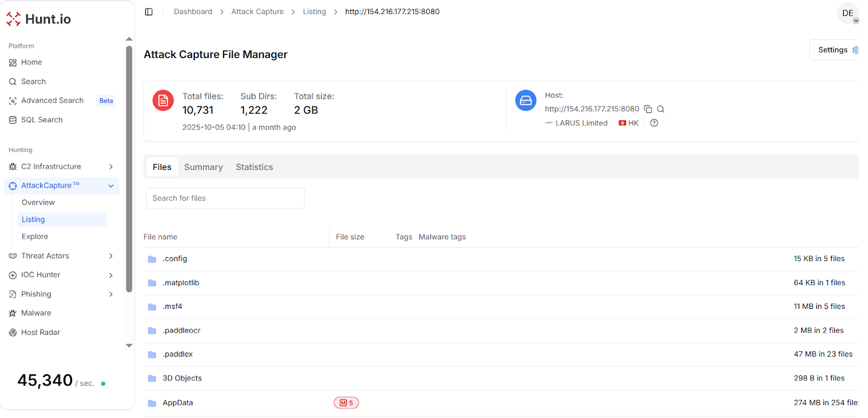Switch to the Statistics tab
868x418 pixels.
pos(254,167)
